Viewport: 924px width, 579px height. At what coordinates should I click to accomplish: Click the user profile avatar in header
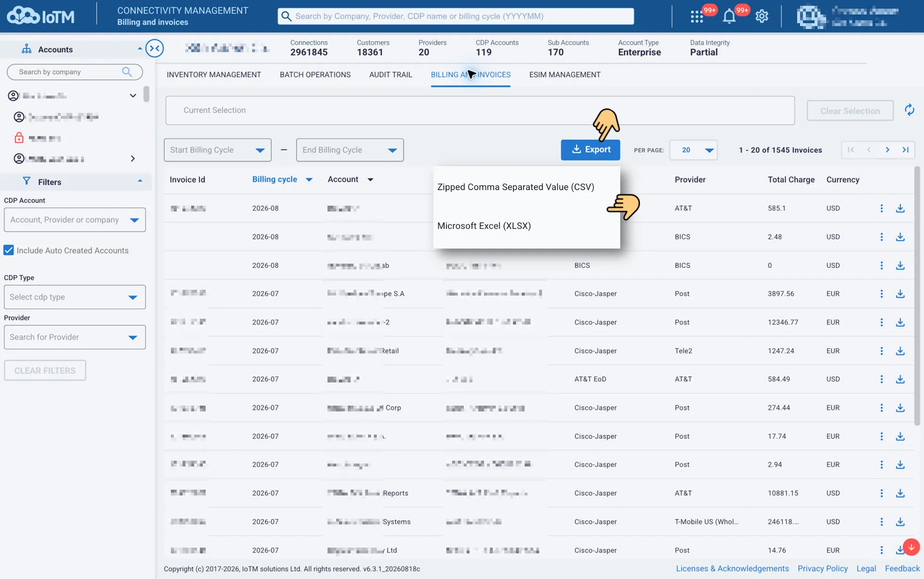pos(811,16)
